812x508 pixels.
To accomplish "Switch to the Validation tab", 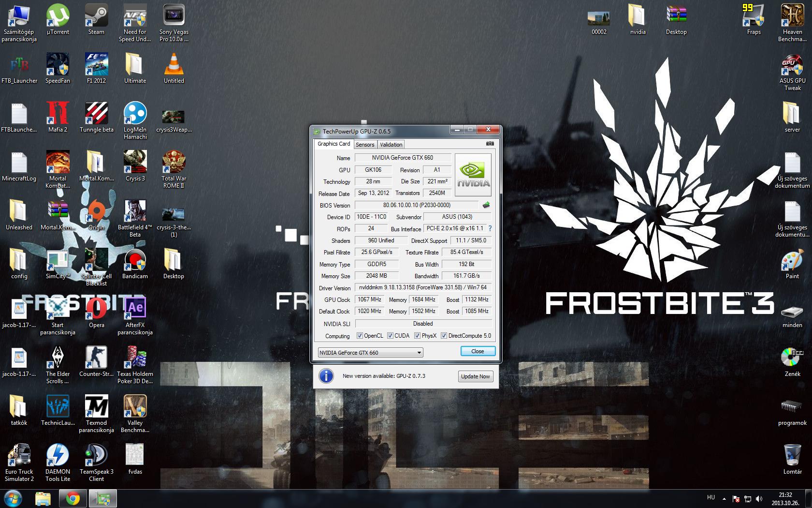I will pyautogui.click(x=391, y=145).
